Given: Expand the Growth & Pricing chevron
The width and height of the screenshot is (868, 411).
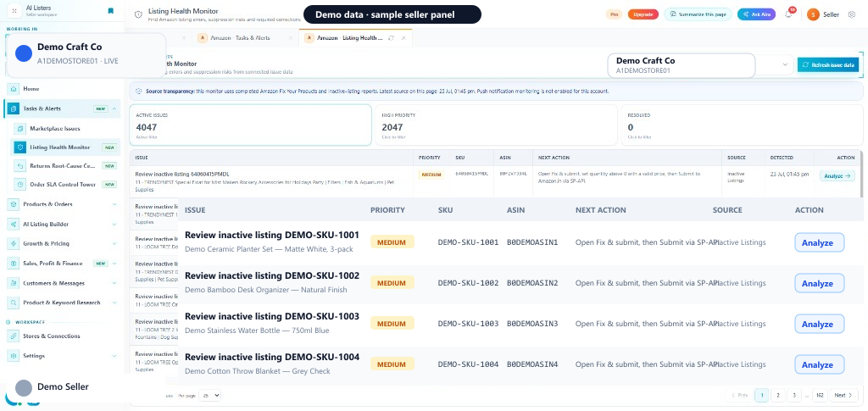Looking at the screenshot, I should click(x=114, y=243).
